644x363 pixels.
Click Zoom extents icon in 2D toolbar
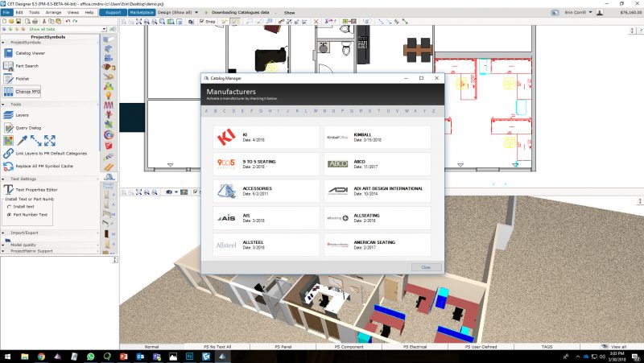[x=138, y=22]
